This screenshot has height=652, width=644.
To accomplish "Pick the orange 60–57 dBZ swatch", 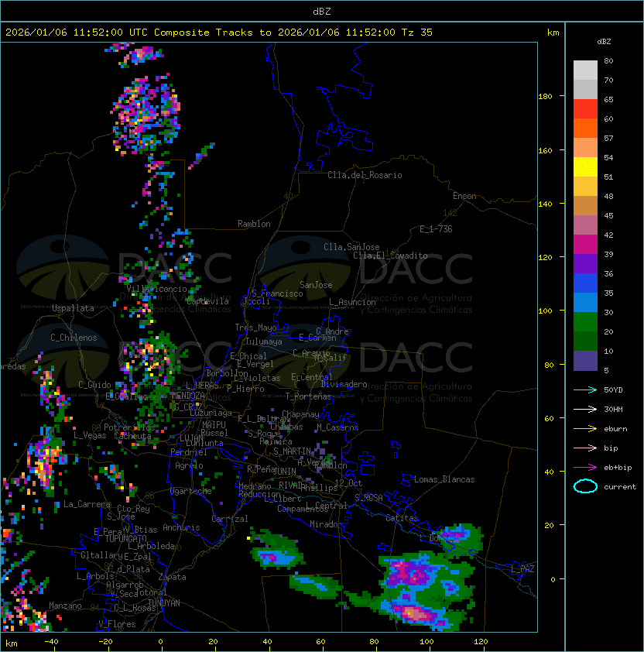I will 585,128.
